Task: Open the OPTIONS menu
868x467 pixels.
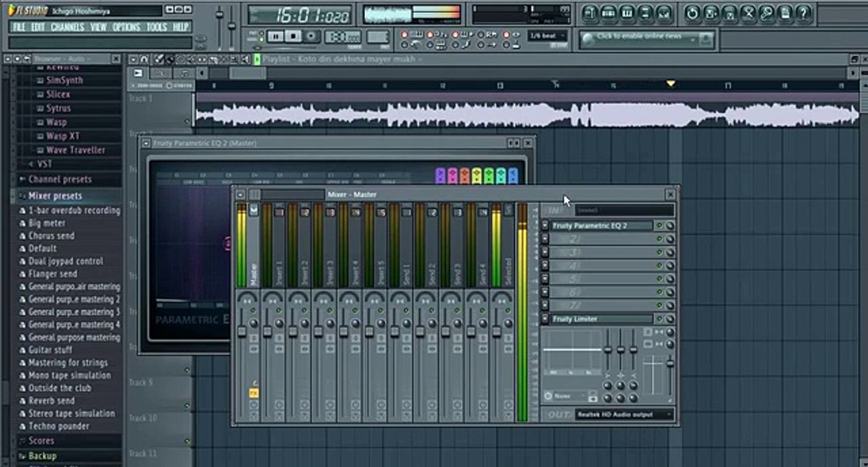Action: [126, 27]
